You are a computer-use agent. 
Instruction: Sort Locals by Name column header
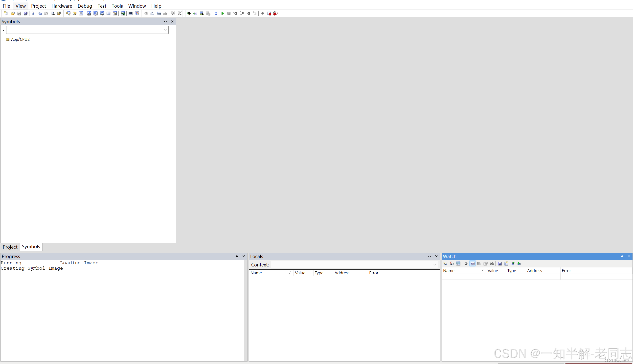point(256,273)
